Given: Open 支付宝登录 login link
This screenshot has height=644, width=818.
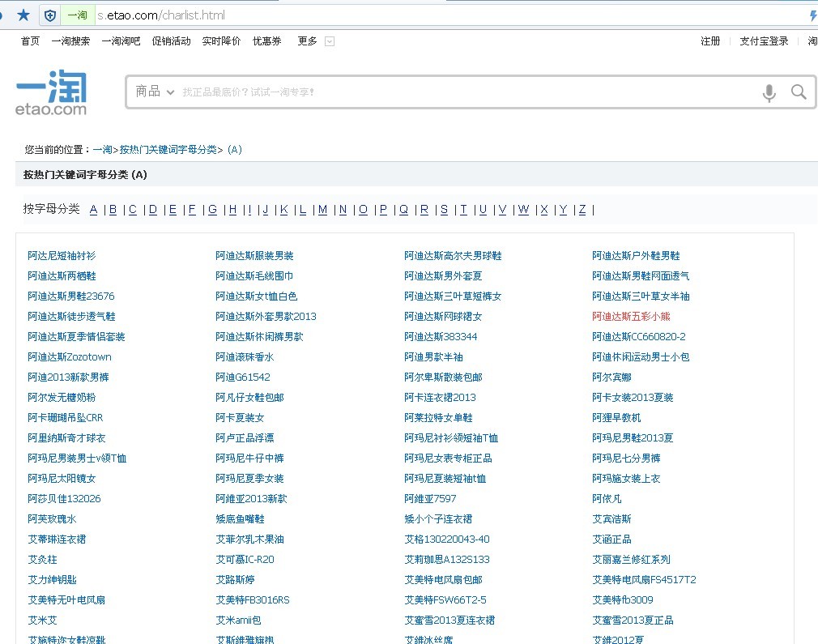Looking at the screenshot, I should coord(764,41).
